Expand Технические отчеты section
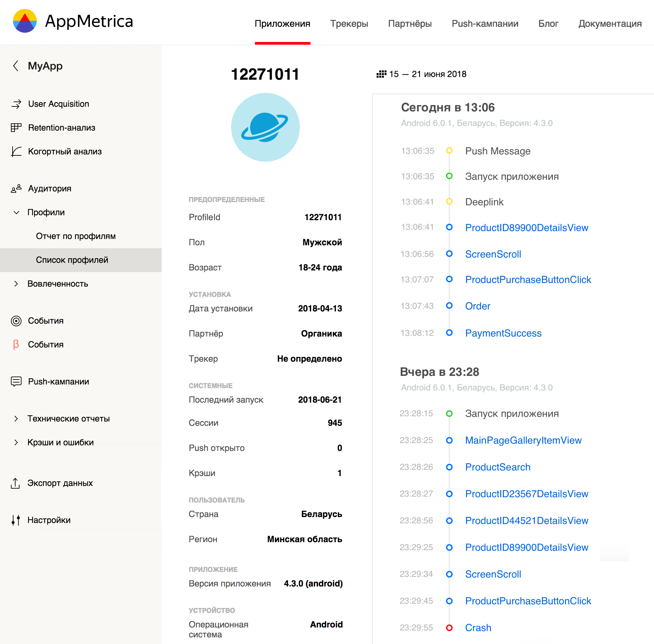654x644 pixels. pos(16,419)
